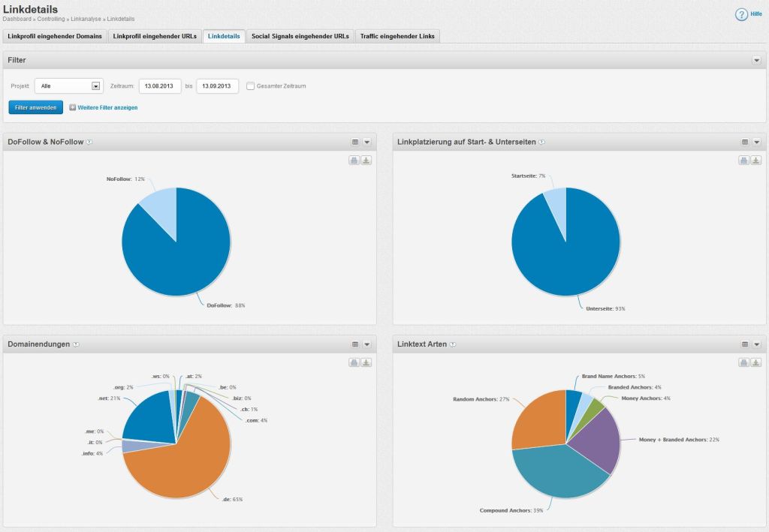Go to Dashboard breadcrumb link

pyautogui.click(x=17, y=19)
